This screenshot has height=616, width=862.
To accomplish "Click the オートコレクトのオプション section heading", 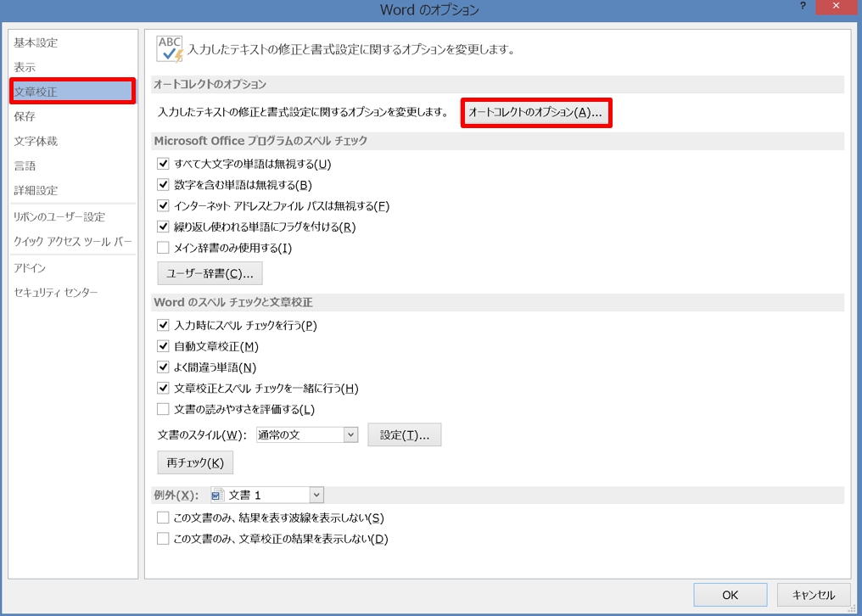I will pos(210,84).
